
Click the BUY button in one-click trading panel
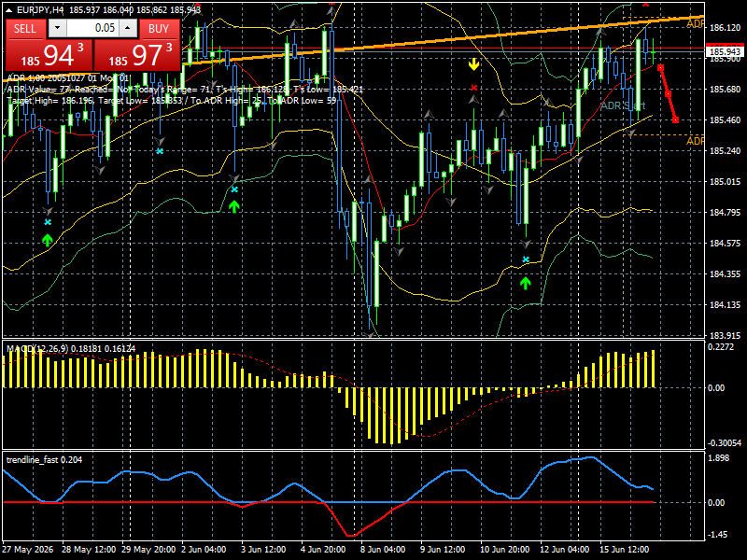click(x=159, y=29)
